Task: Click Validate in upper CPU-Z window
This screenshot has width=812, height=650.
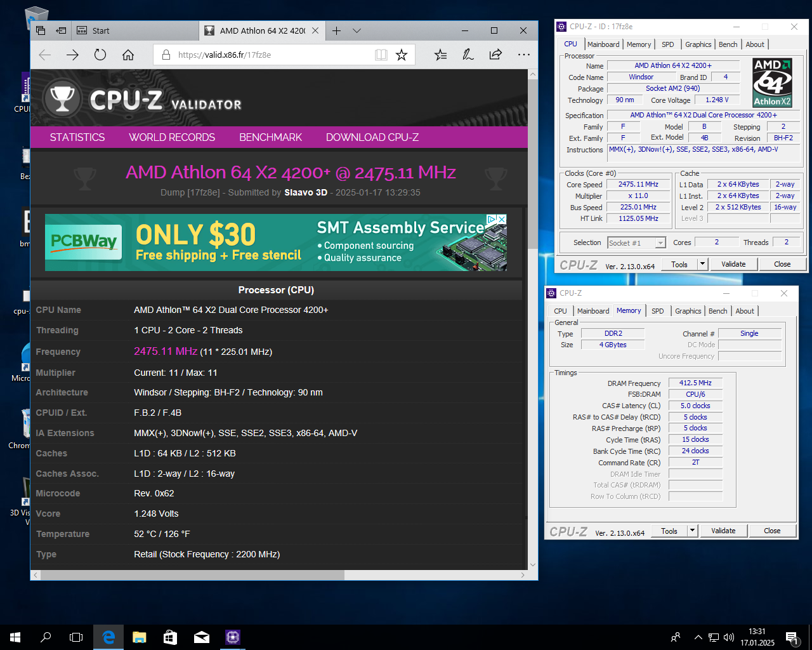Action: (733, 264)
